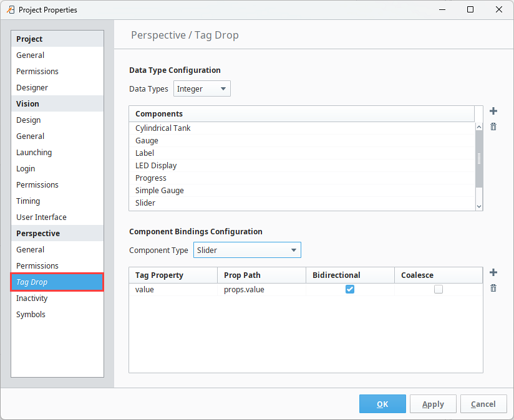
Task: Click the delete binding trash icon
Action: [x=493, y=288]
